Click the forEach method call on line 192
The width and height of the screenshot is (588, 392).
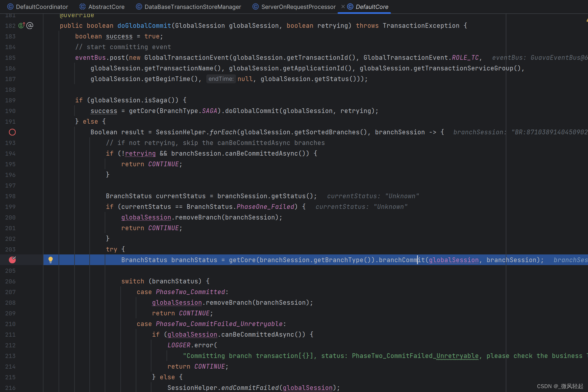coord(223,132)
